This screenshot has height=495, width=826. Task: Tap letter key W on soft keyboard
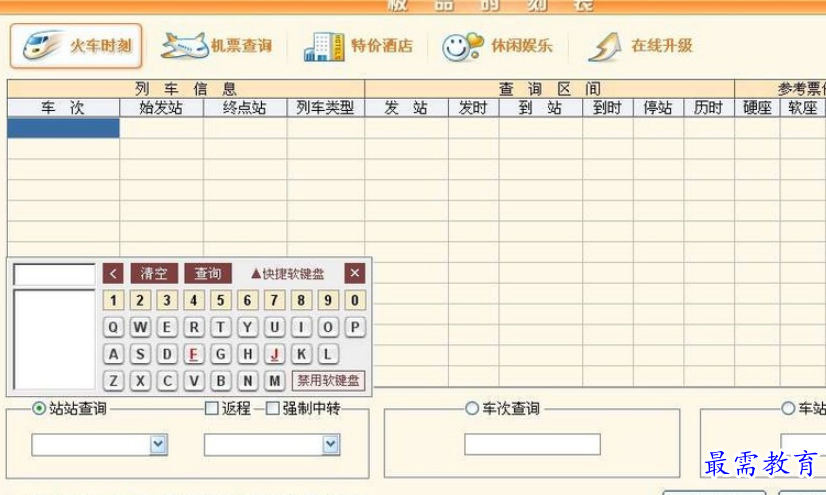click(140, 328)
